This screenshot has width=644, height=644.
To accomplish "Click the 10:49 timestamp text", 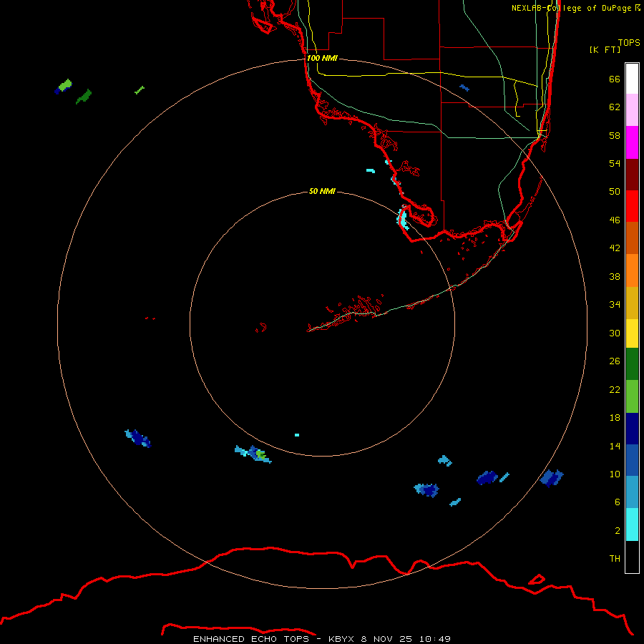I will [435, 639].
